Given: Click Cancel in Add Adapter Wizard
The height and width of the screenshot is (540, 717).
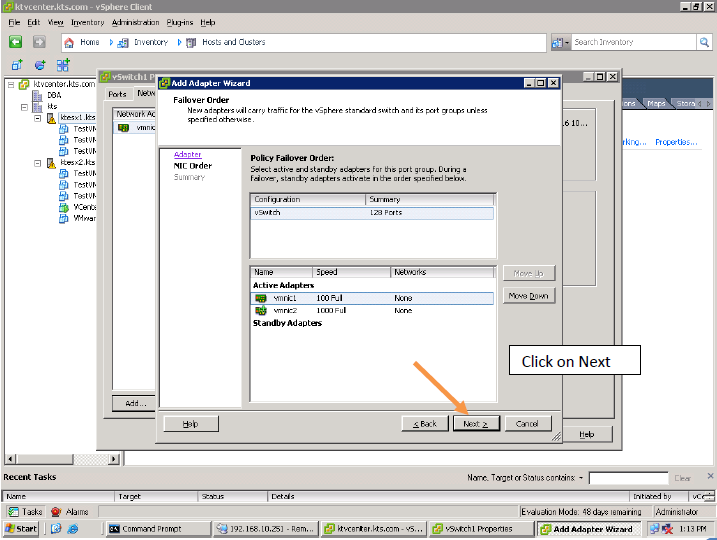Looking at the screenshot, I should (528, 423).
